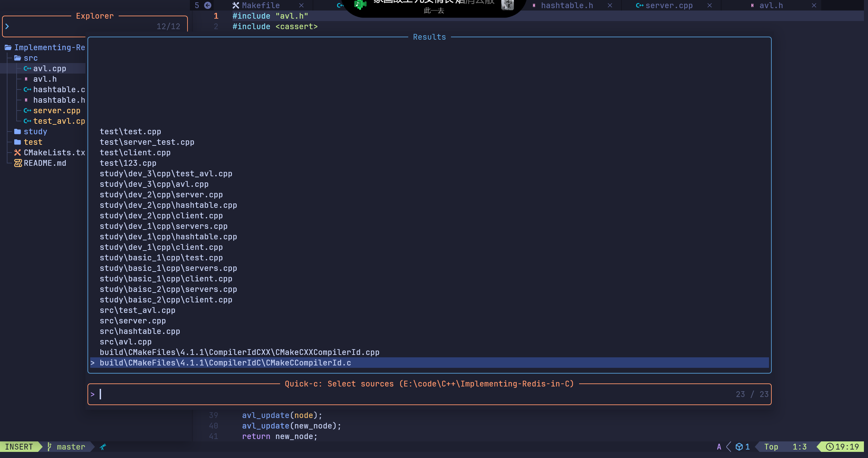
Task: Click the header file icon beside avl.h
Action: point(26,79)
